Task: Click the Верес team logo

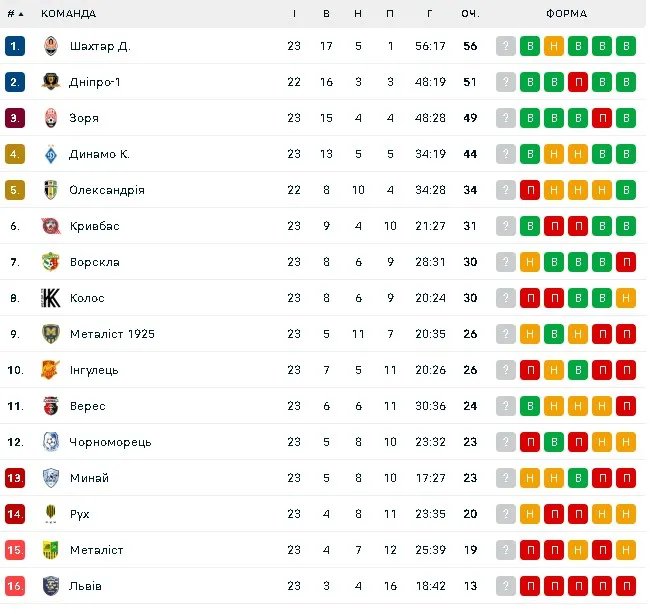Action: point(51,406)
